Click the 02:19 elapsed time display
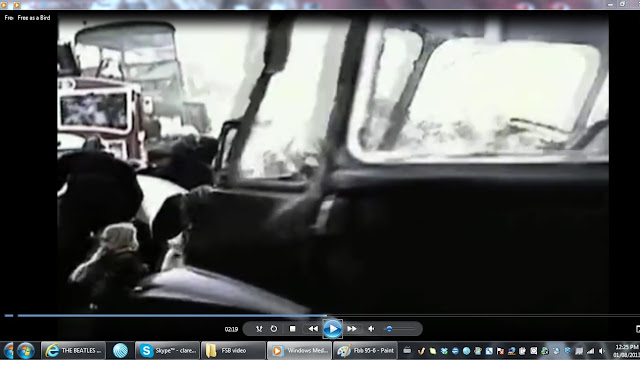 (231, 329)
